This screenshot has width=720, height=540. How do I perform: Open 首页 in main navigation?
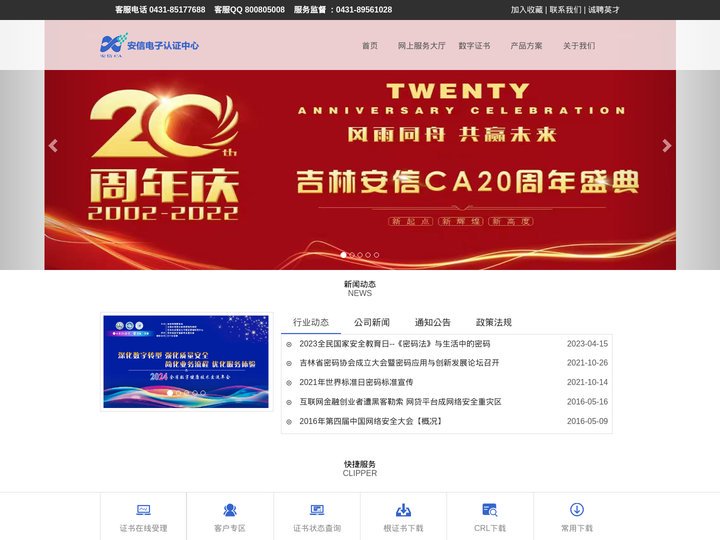click(370, 45)
